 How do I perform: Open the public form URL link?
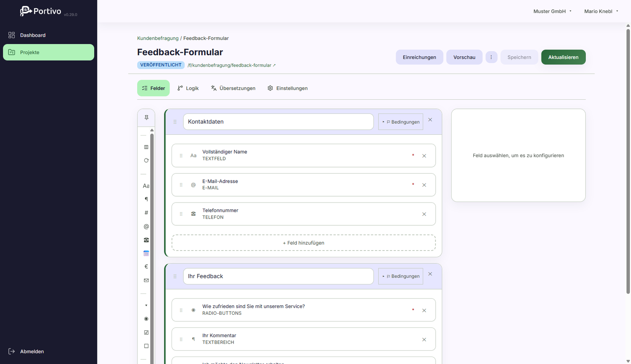pos(231,65)
